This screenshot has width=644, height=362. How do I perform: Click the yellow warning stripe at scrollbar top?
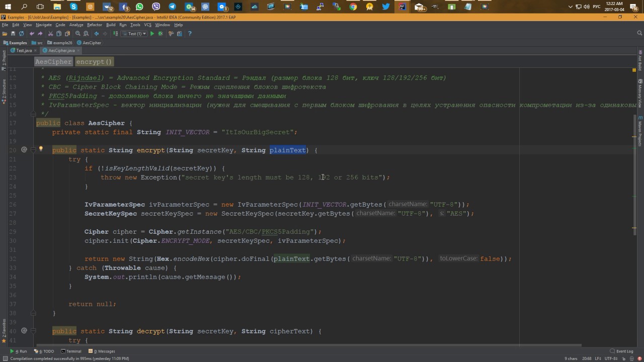[x=634, y=70]
